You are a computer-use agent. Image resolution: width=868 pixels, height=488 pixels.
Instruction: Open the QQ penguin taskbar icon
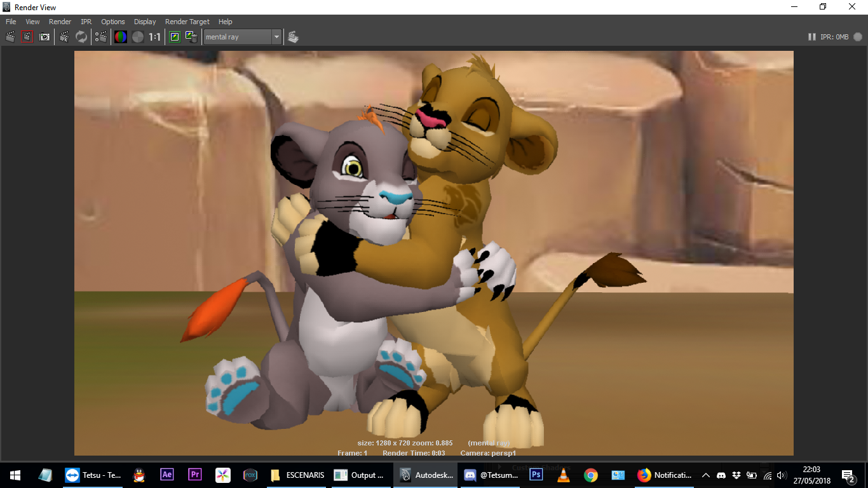139,475
